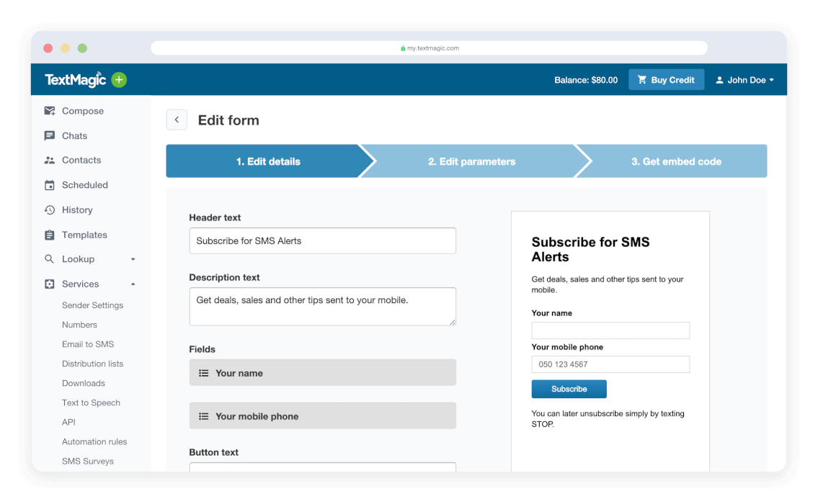Open Automation rules under Services
Image resolution: width=818 pixels, height=504 pixels.
click(94, 442)
